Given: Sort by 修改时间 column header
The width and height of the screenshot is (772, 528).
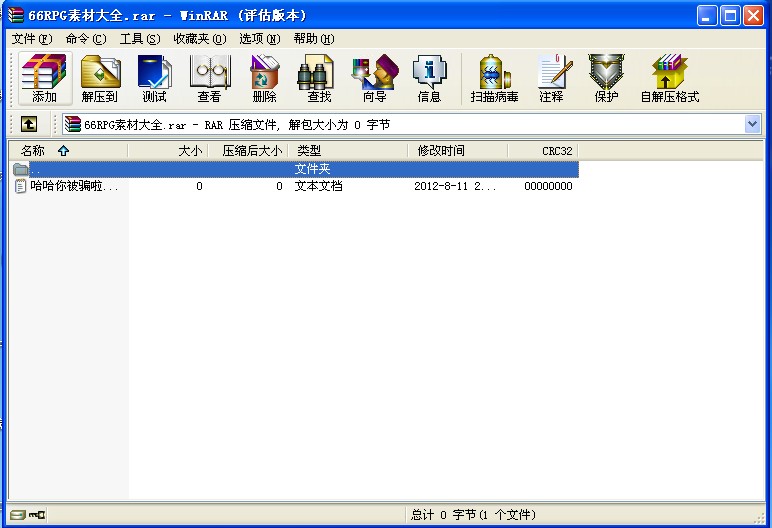Looking at the screenshot, I should (x=458, y=151).
